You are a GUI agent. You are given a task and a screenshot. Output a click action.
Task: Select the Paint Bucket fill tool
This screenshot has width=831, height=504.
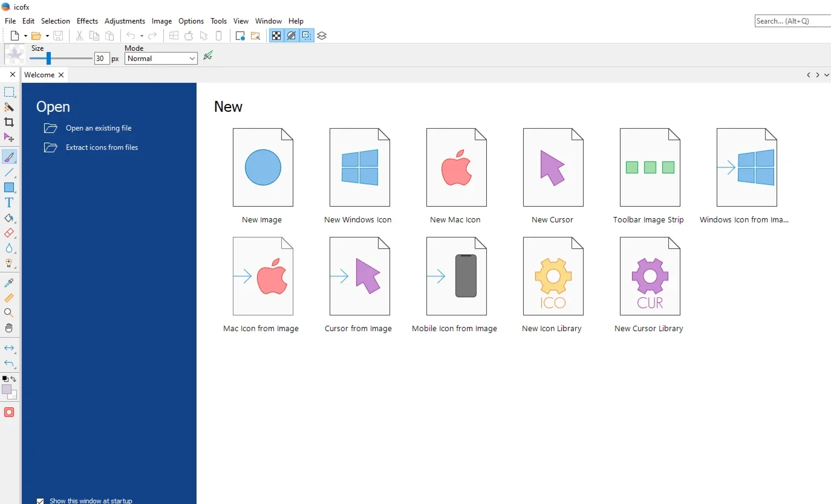tap(9, 218)
